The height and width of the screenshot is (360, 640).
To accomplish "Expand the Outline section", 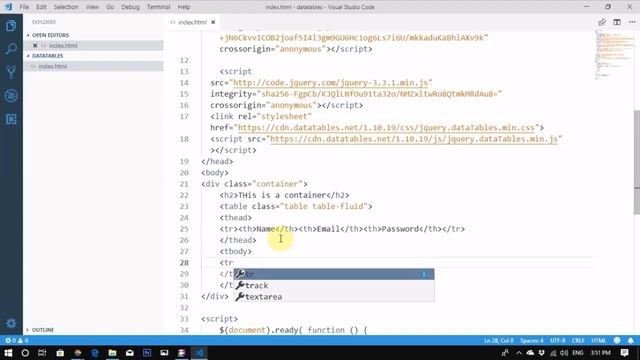I will click(x=42, y=330).
